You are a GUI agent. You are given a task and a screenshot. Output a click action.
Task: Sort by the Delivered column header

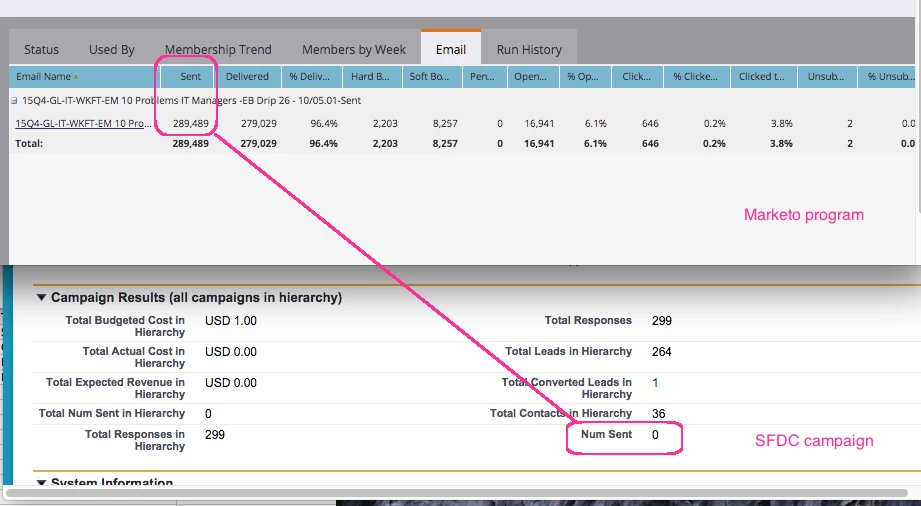[247, 76]
